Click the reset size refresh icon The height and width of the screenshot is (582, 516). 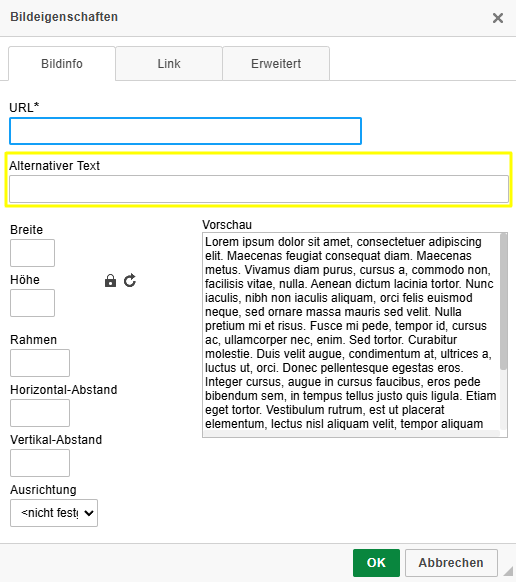click(130, 281)
